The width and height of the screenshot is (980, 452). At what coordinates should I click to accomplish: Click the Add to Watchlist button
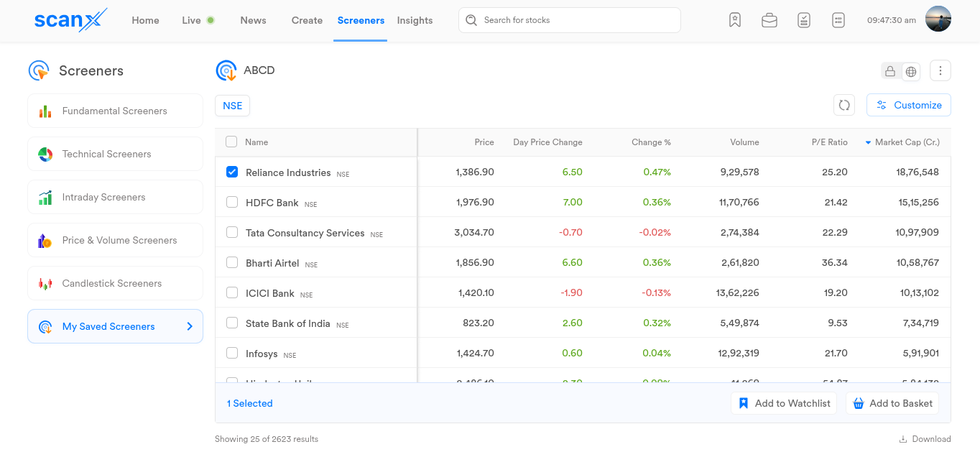784,403
